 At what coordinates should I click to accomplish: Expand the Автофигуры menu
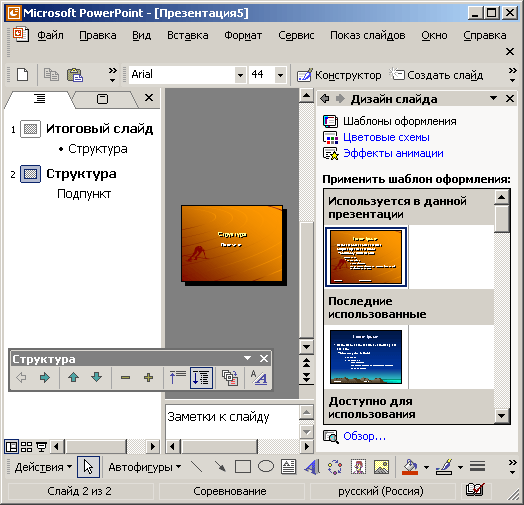click(x=144, y=467)
